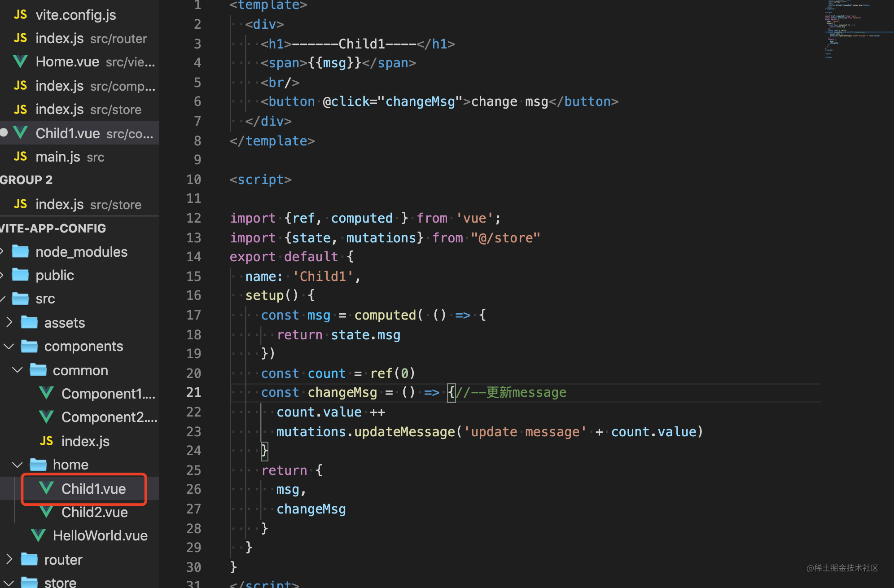Open Child2.vue in the file tree
The image size is (894, 588).
(x=94, y=512)
